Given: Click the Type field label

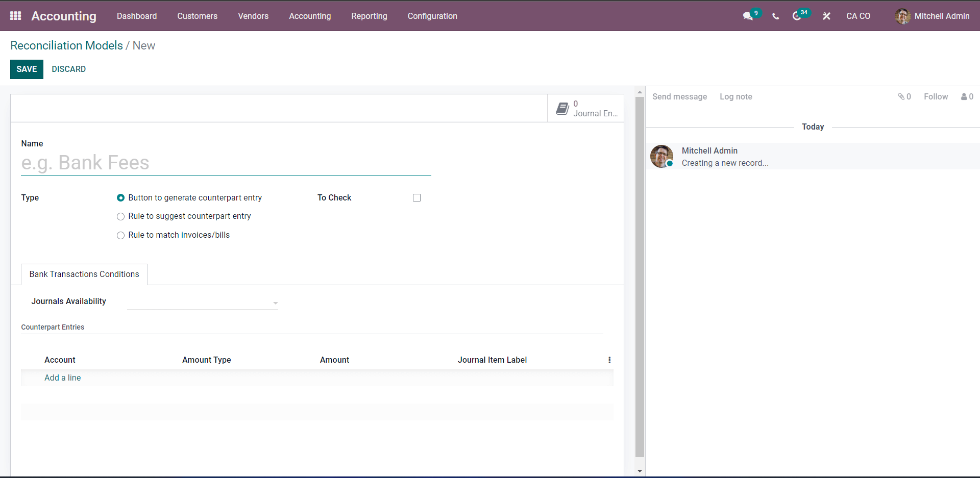Looking at the screenshot, I should [x=30, y=198].
